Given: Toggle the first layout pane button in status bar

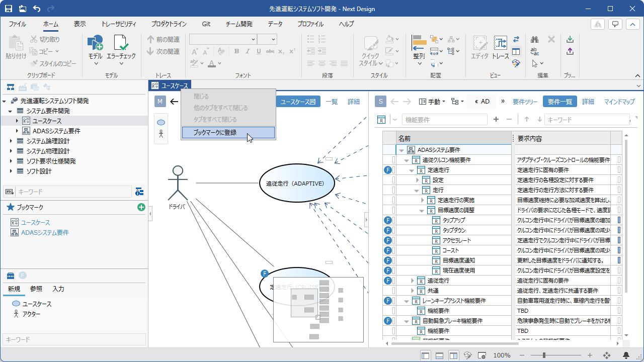Looking at the screenshot, I should coord(426,355).
